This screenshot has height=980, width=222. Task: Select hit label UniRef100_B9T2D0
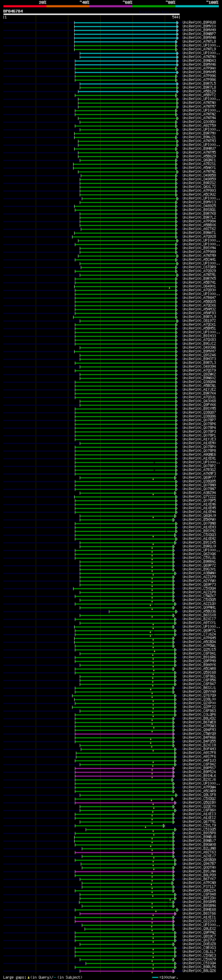click(199, 898)
